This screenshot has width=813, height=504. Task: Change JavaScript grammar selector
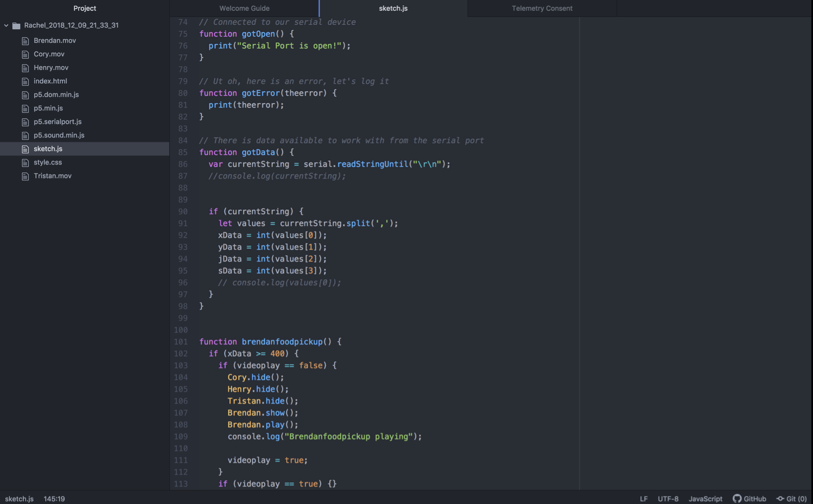click(705, 499)
